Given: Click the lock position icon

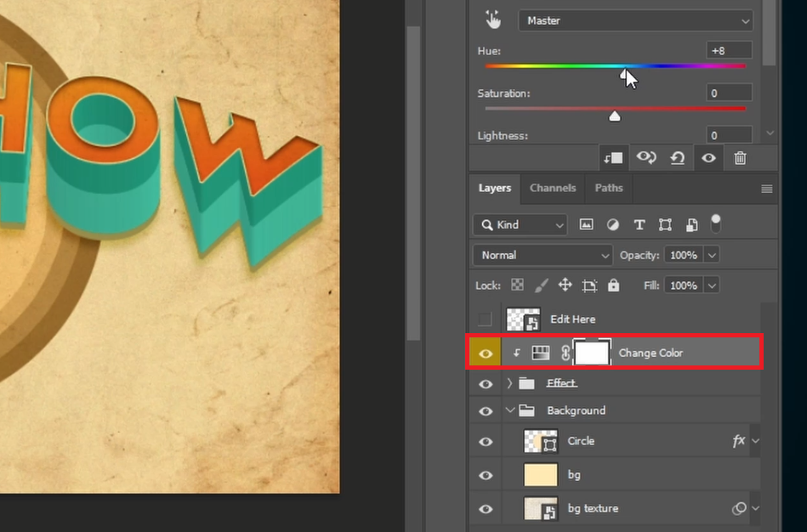Looking at the screenshot, I should [565, 286].
